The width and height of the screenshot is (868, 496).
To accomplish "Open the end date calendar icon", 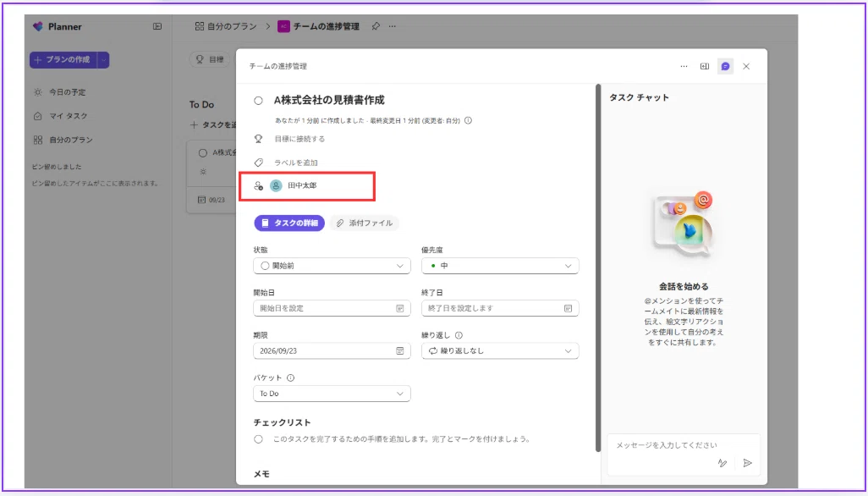I will pyautogui.click(x=568, y=308).
